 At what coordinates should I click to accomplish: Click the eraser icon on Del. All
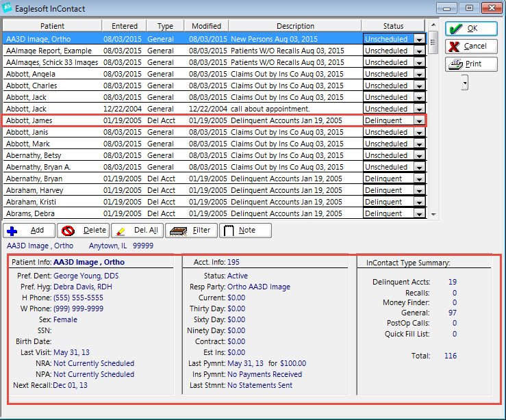[121, 231]
